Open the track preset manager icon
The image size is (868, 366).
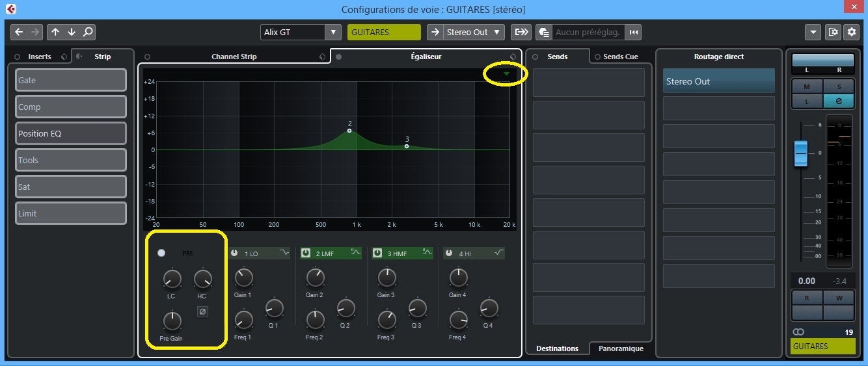pyautogui.click(x=544, y=32)
